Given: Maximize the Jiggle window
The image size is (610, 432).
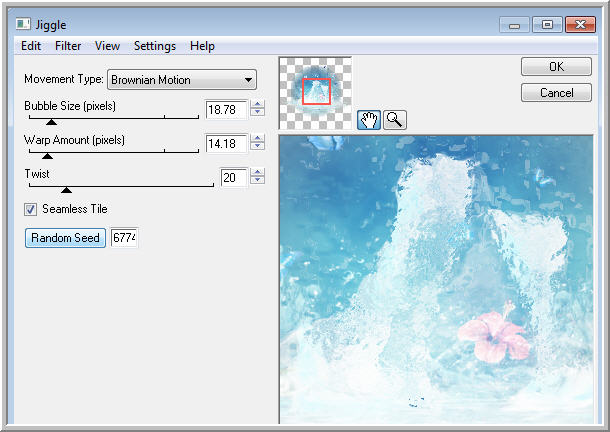Looking at the screenshot, I should 547,25.
